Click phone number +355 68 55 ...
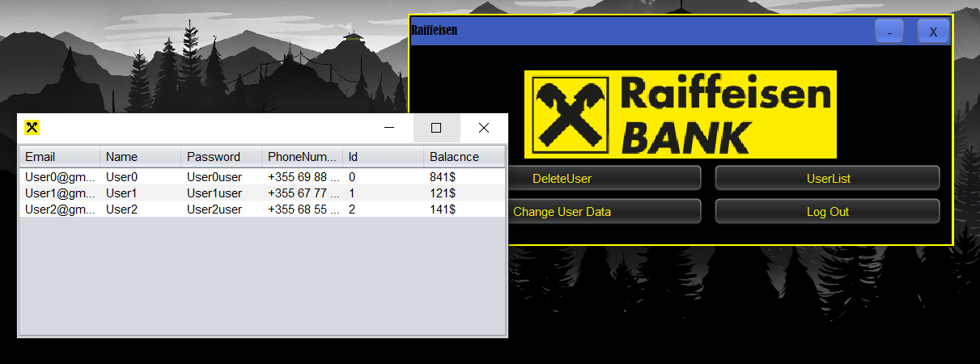The image size is (980, 364). (303, 209)
